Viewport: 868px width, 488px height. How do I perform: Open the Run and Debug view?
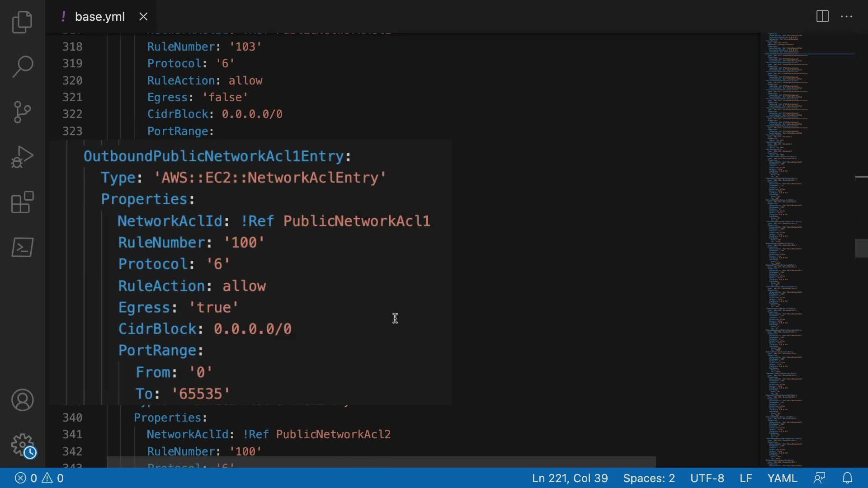click(22, 157)
